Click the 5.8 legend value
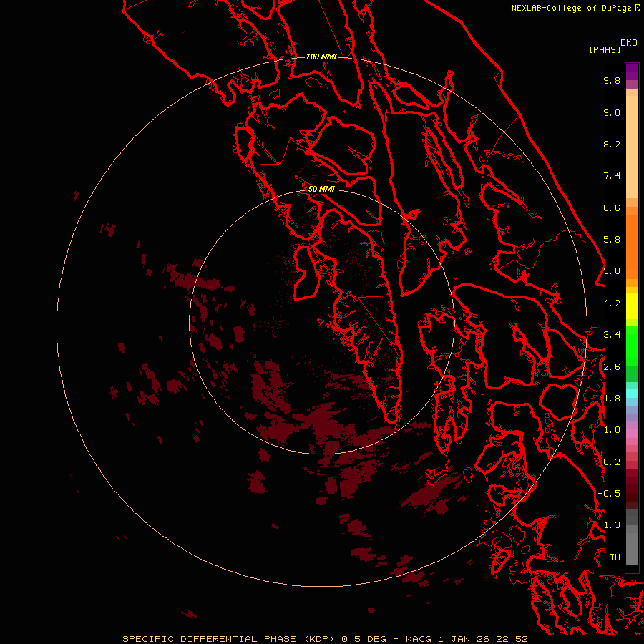The width and height of the screenshot is (644, 644). pos(612,239)
